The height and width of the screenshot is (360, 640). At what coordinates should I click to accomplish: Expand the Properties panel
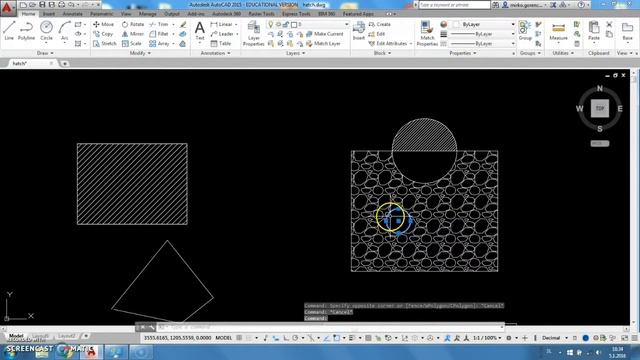(x=462, y=53)
